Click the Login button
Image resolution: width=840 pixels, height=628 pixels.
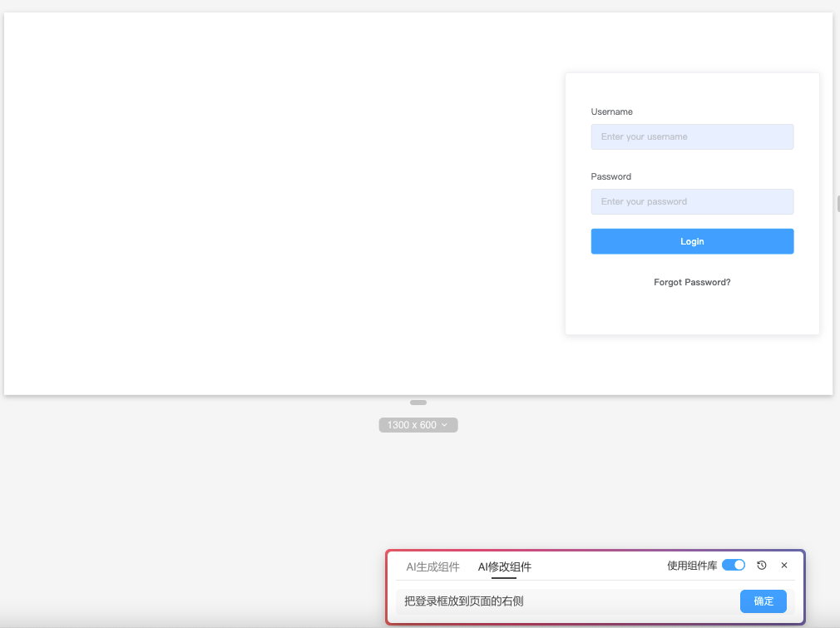click(692, 241)
